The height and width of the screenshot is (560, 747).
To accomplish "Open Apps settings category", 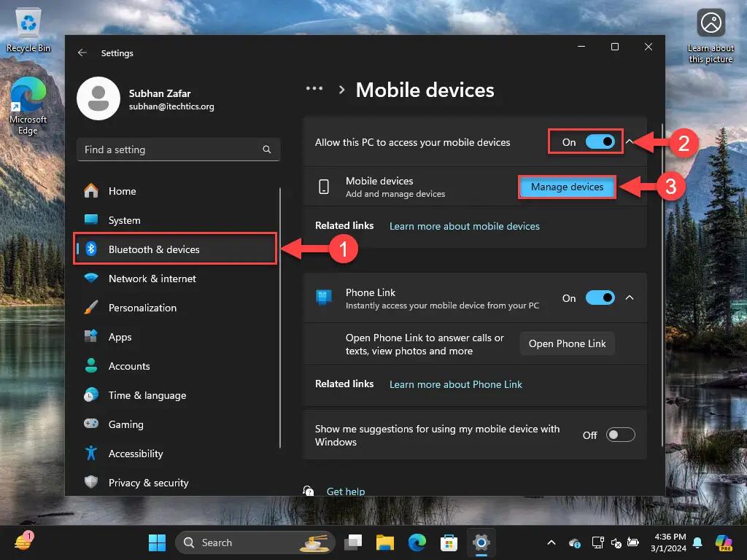I will pyautogui.click(x=177, y=337).
